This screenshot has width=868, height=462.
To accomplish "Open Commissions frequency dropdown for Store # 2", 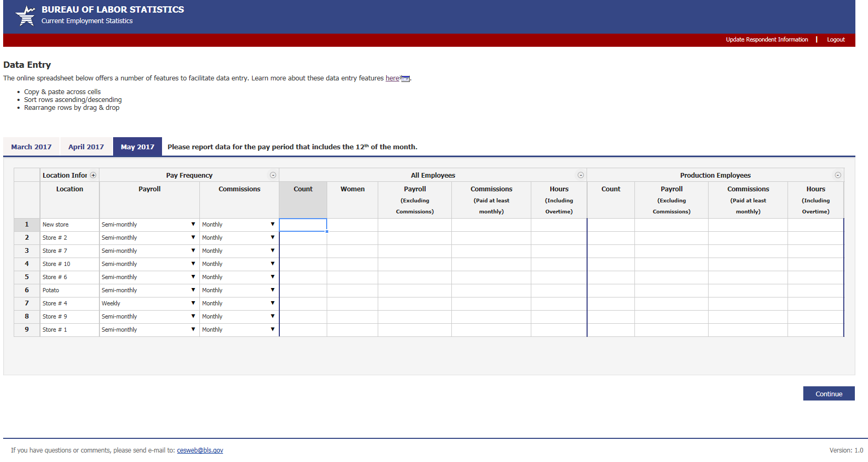I will point(272,238).
